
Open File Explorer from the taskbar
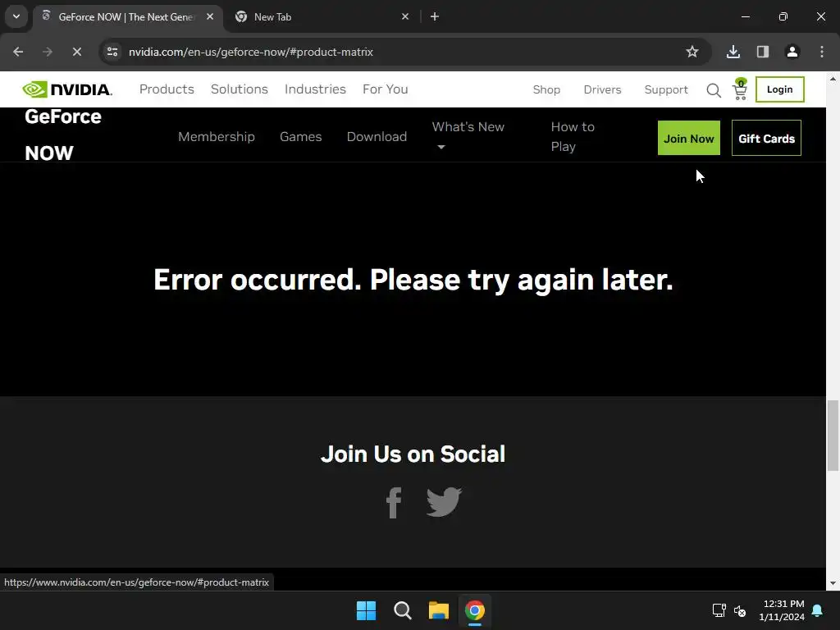439,610
